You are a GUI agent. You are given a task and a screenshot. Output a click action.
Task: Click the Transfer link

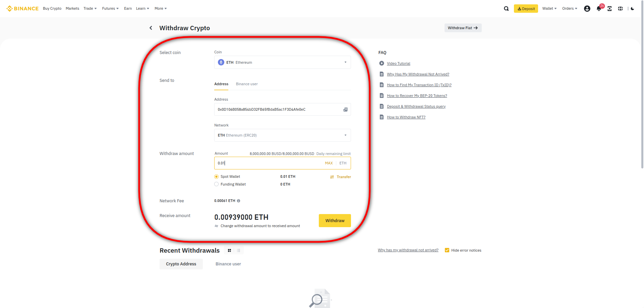(344, 177)
